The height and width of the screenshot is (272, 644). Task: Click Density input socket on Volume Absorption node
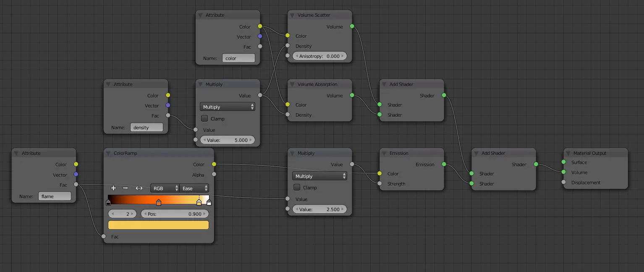tap(288, 115)
